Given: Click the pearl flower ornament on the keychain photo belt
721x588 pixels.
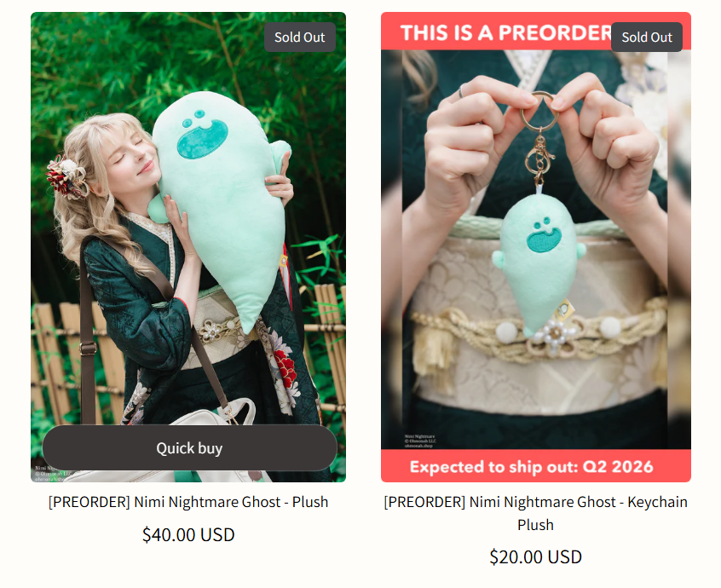Looking at the screenshot, I should coord(554,337).
